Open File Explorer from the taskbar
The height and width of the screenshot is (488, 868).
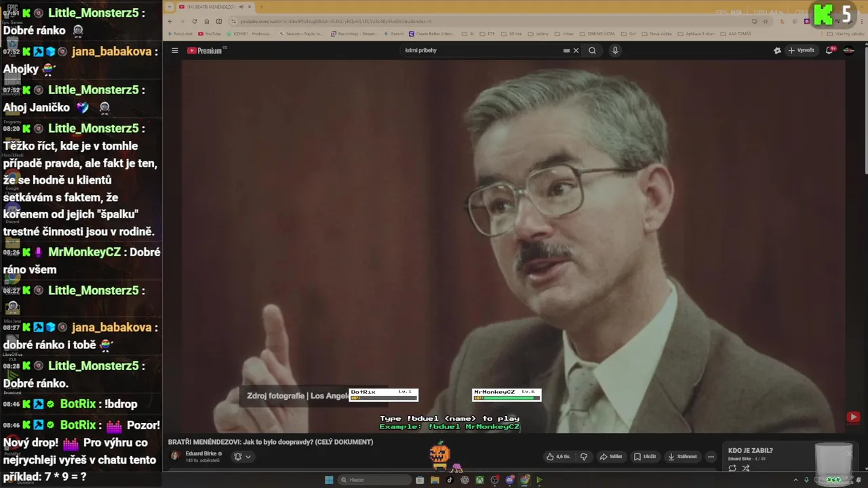(x=435, y=480)
